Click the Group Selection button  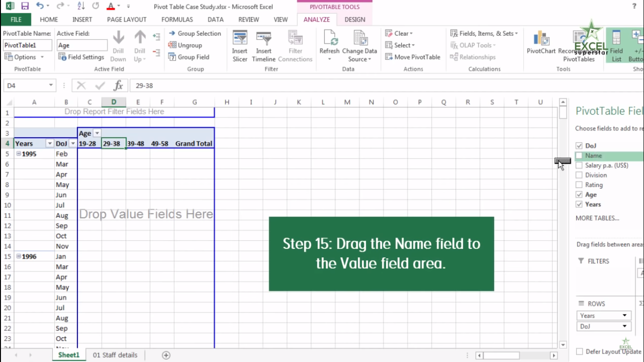[x=195, y=33]
